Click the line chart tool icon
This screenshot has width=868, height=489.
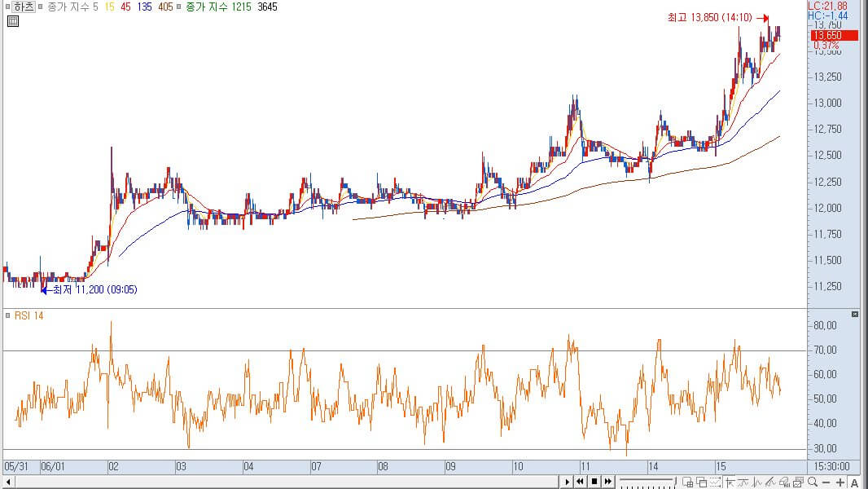[743, 482]
